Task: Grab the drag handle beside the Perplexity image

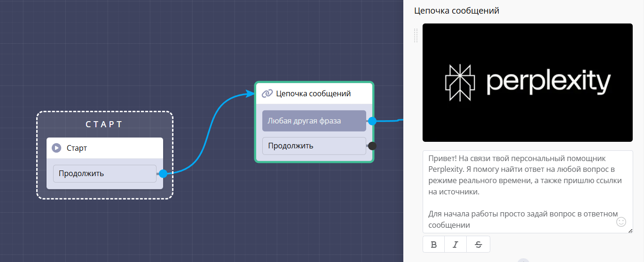Action: coord(416,35)
